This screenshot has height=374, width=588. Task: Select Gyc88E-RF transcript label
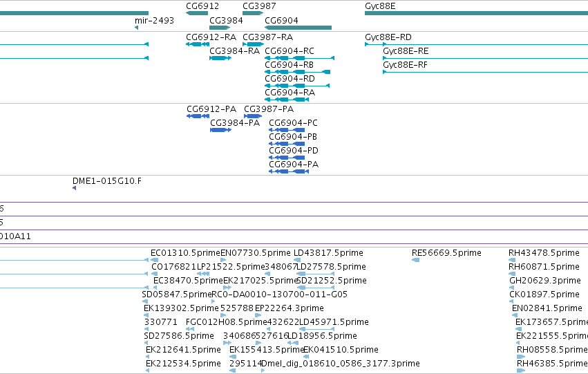coord(406,65)
